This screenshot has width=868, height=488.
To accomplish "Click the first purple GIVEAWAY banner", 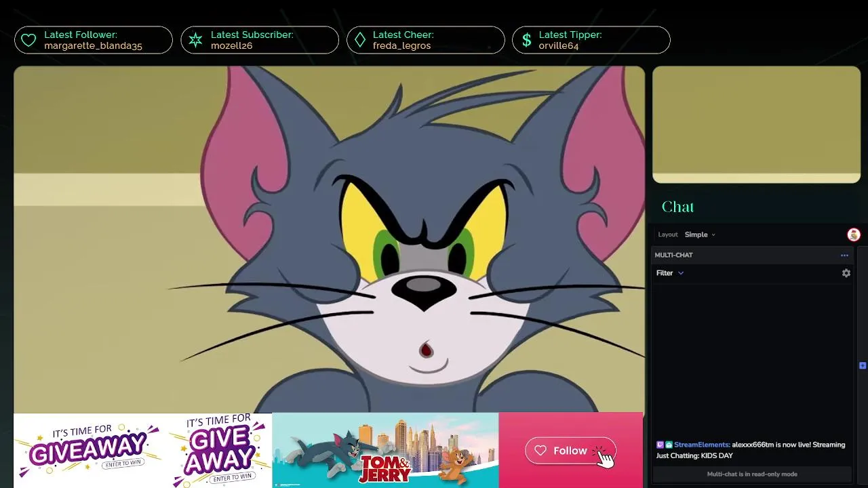I will (x=90, y=450).
